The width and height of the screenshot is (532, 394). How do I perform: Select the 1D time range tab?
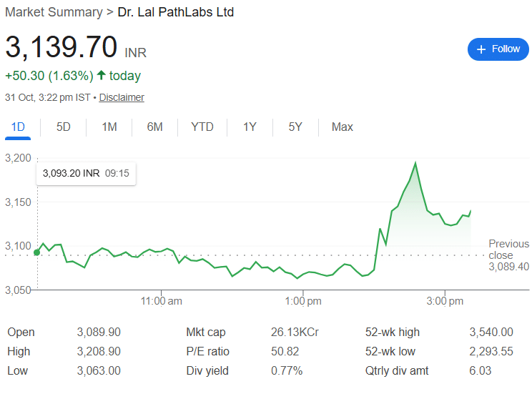click(x=18, y=127)
